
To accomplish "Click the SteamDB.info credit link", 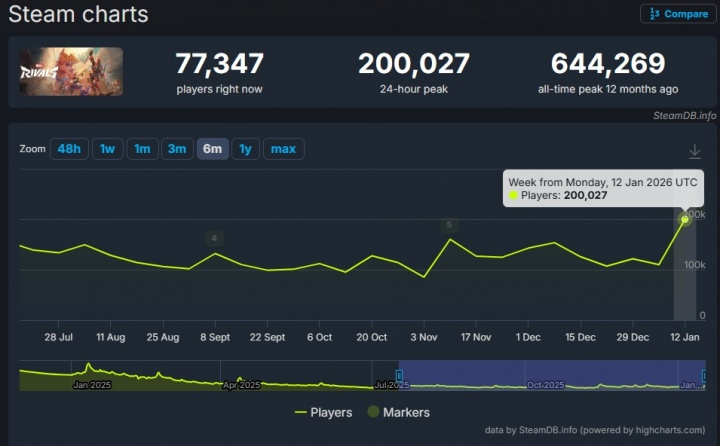I will 685,116.
